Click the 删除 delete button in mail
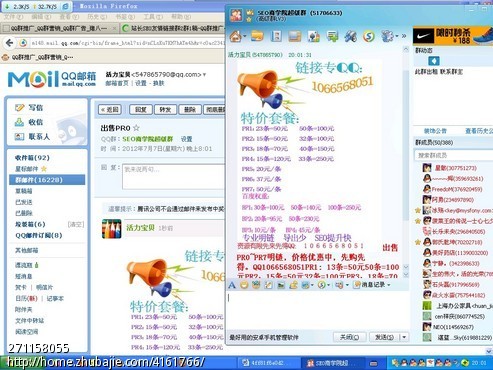 (x=190, y=110)
